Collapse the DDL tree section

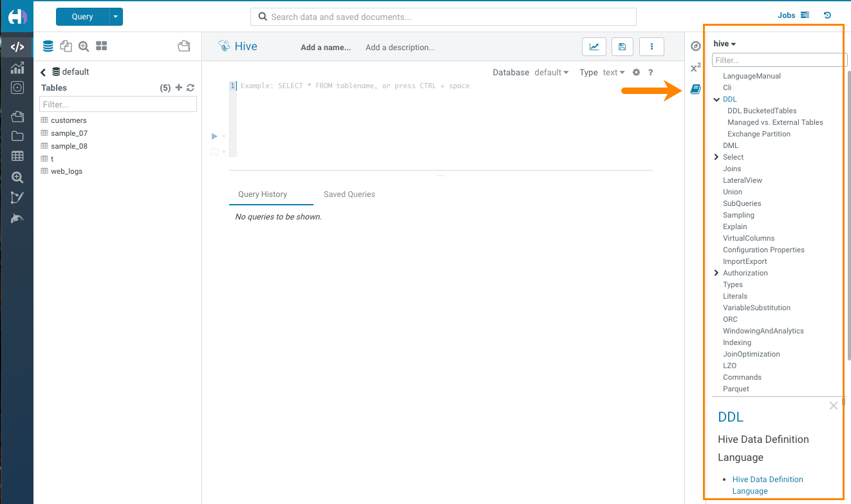[716, 100]
